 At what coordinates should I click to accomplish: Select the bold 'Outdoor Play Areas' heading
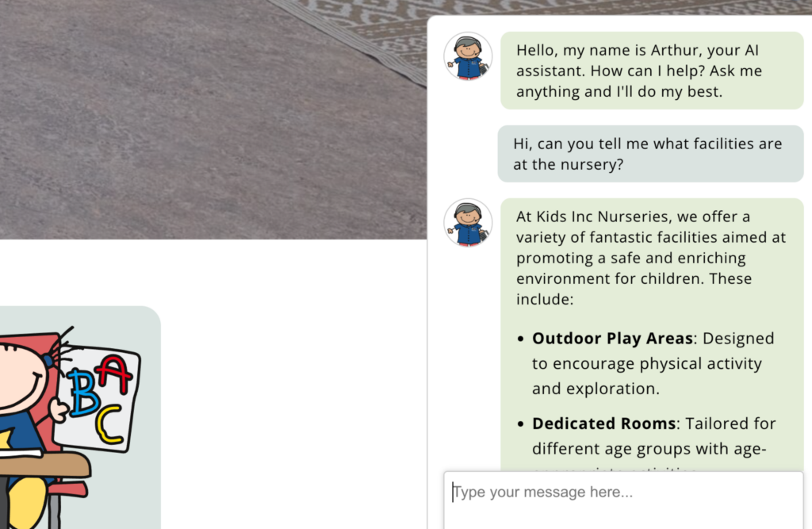612,339
